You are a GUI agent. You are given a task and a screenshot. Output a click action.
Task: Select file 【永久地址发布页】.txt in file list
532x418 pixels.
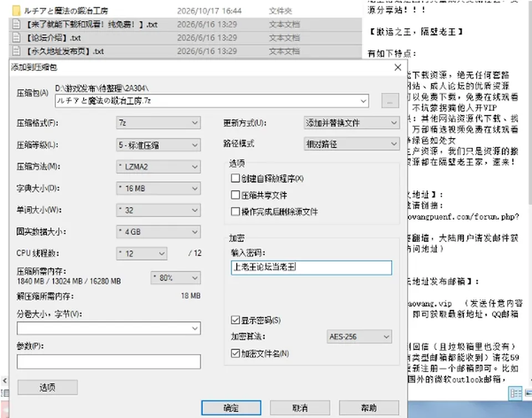coord(186,51)
